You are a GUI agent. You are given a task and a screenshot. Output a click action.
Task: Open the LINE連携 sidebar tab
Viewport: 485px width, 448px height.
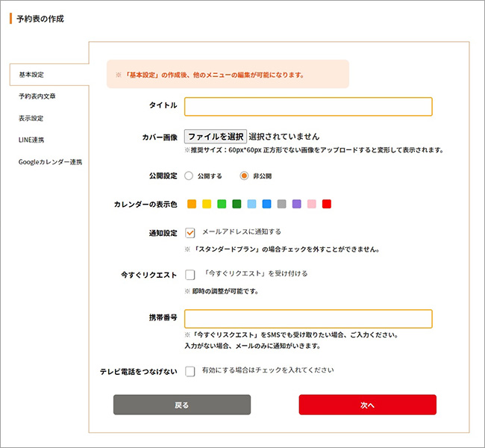31,140
